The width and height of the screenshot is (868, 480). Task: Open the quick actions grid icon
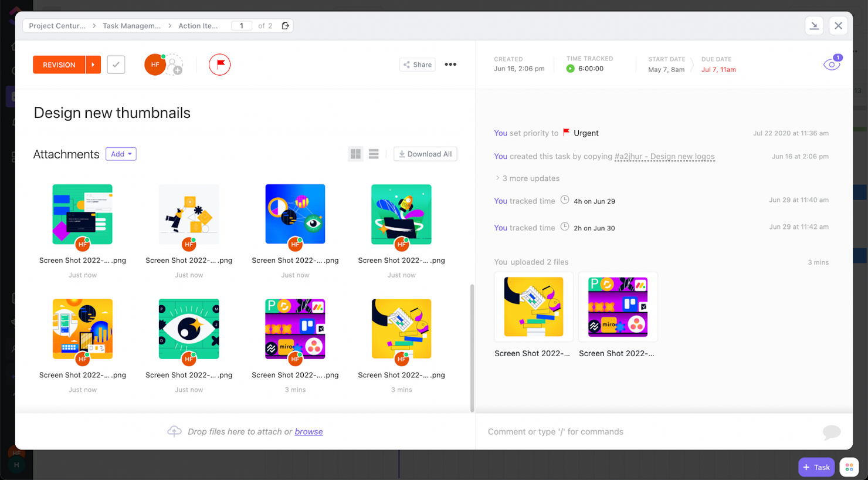click(849, 467)
